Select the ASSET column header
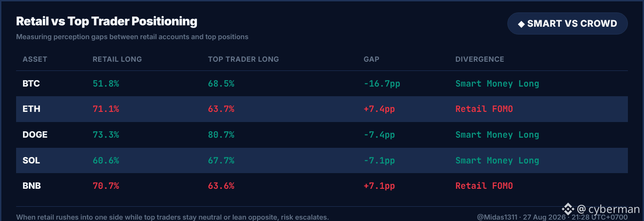 point(35,59)
